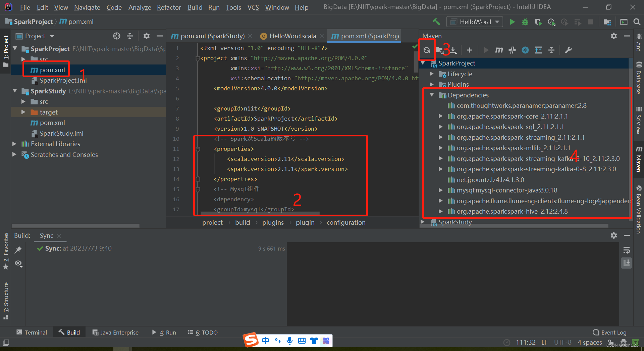Open Build tool window gear settings
This screenshot has width=644, height=351.
point(614,235)
